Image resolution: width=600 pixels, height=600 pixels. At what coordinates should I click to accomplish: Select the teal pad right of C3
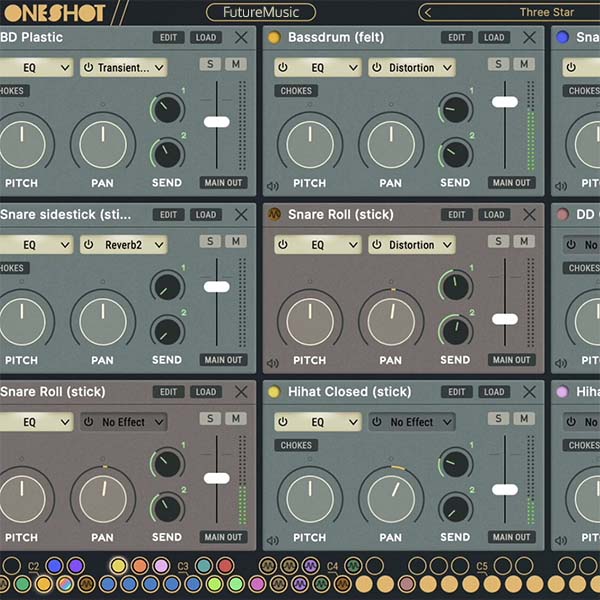[204, 566]
